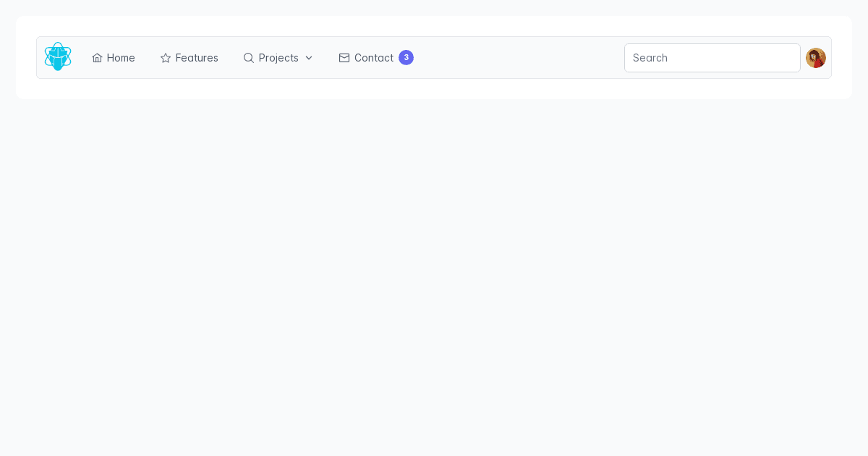Click the magnifier icon beside Projects
Viewport: 868px width, 456px height.
[x=249, y=58]
